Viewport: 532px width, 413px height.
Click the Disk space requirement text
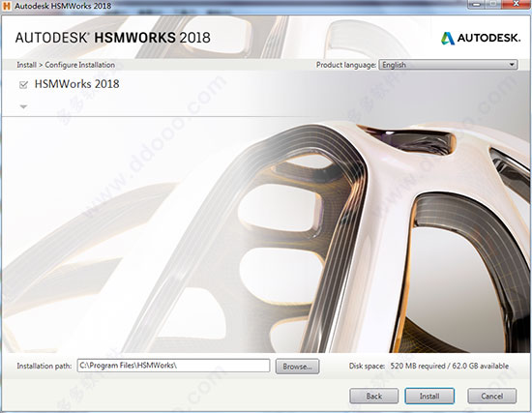[429, 366]
